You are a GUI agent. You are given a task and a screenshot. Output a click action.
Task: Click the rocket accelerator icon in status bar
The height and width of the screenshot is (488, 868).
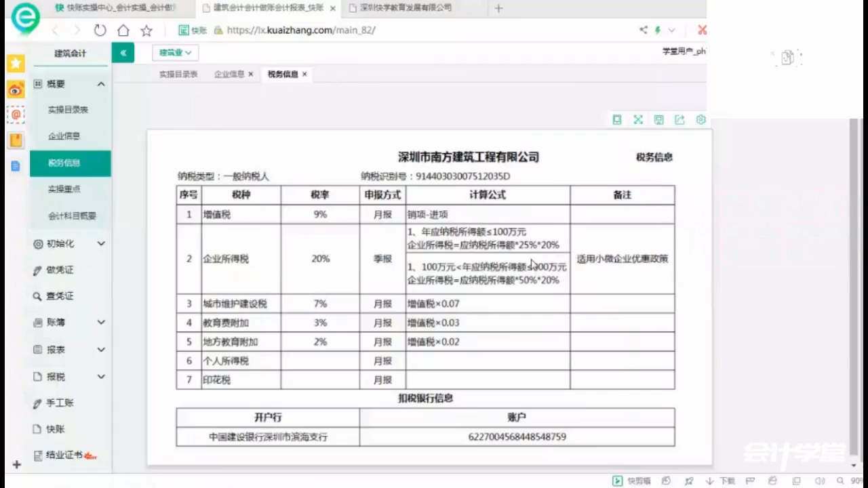click(689, 481)
